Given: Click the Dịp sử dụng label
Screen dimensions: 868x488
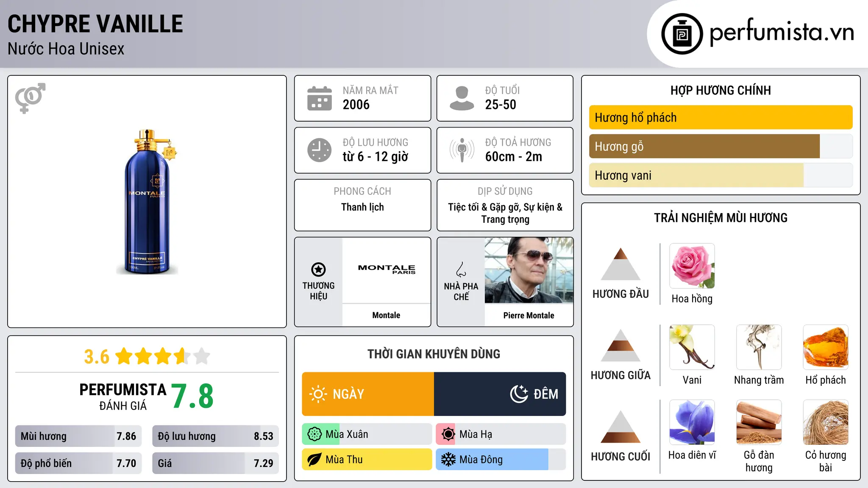Looking at the screenshot, I should (x=505, y=191).
